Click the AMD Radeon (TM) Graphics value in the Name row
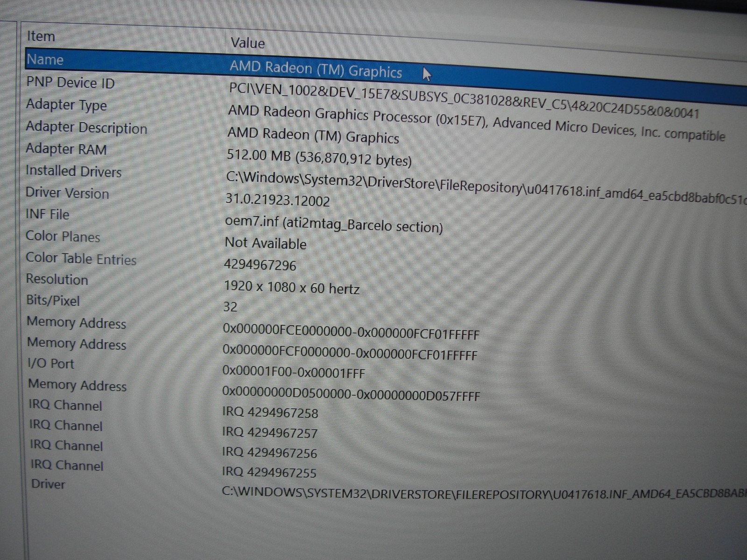This screenshot has height=560, width=747. point(316,69)
